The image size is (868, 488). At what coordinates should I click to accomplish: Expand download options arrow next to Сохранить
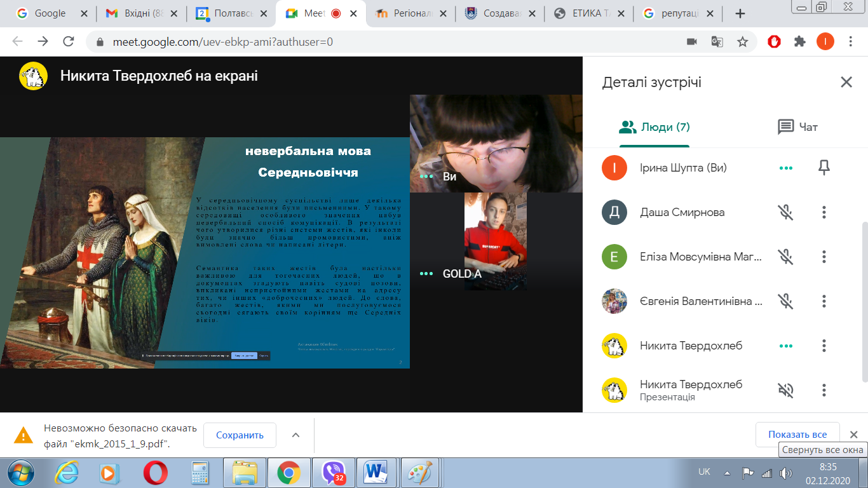[295, 435]
